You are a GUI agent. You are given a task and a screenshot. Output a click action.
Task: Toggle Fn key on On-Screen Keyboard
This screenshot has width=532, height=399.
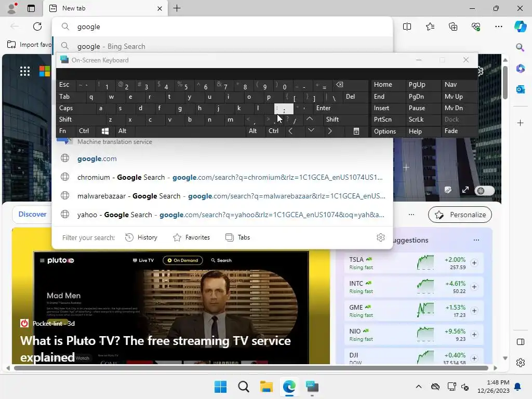[66, 131]
